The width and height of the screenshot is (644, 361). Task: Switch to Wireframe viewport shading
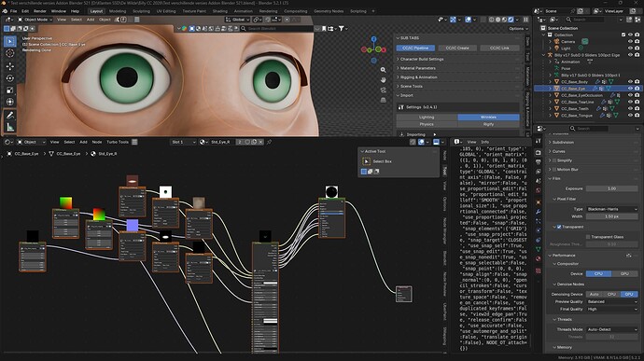pos(492,20)
